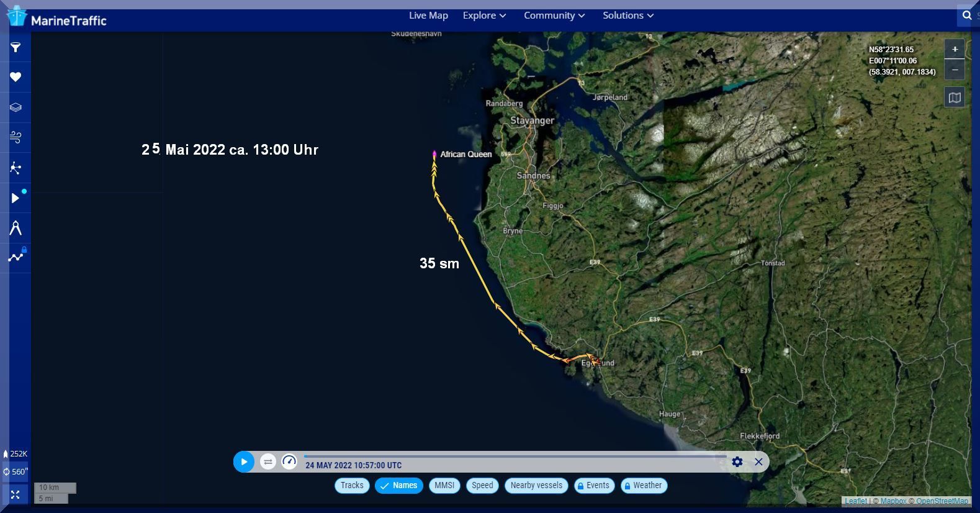Expand the Explore dropdown menu
The height and width of the screenshot is (513, 980).
(484, 16)
